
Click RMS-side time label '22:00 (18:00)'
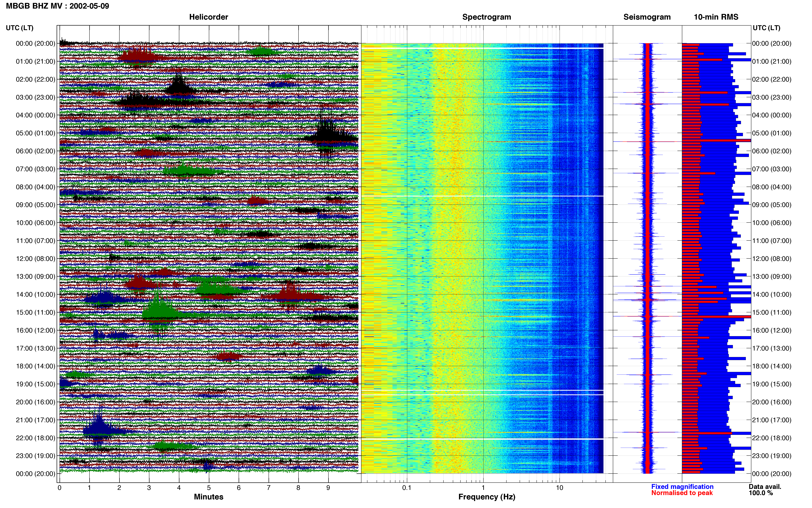(772, 438)
